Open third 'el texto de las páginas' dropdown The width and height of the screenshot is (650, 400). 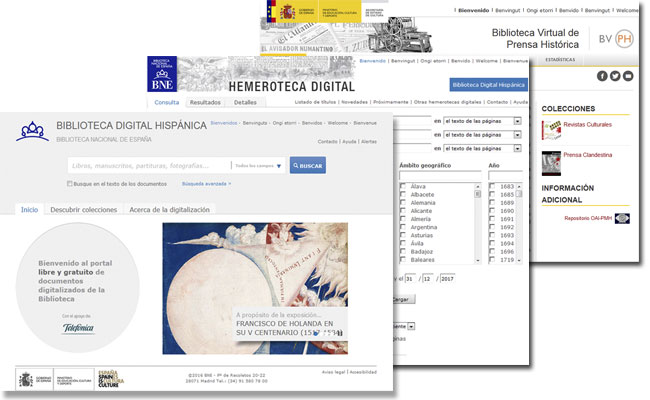click(483, 148)
